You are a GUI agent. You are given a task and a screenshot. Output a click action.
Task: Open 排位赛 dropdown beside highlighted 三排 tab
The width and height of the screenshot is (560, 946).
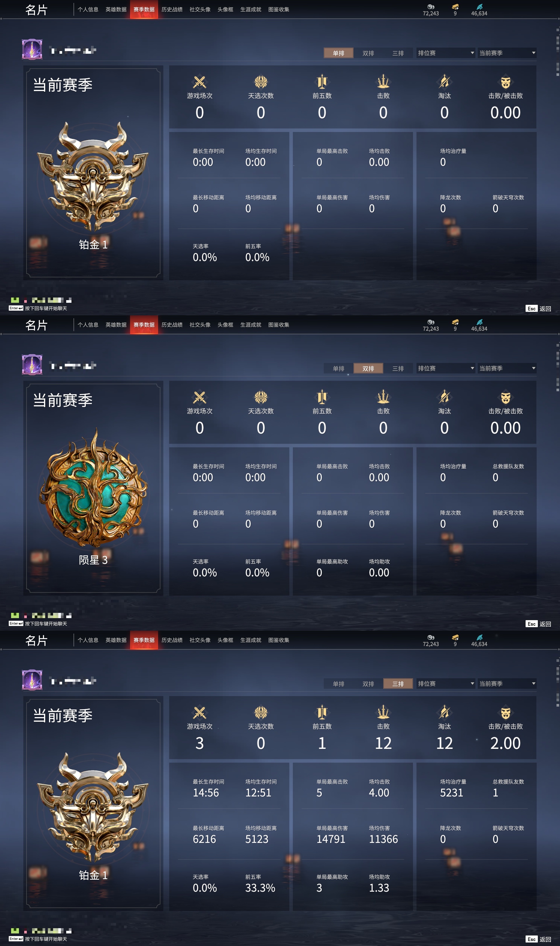click(446, 684)
